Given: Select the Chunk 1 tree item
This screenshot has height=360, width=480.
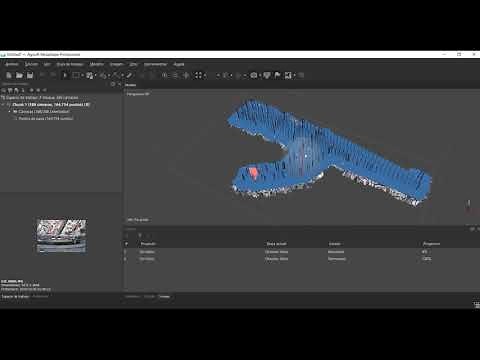Looking at the screenshot, I should tap(51, 105).
